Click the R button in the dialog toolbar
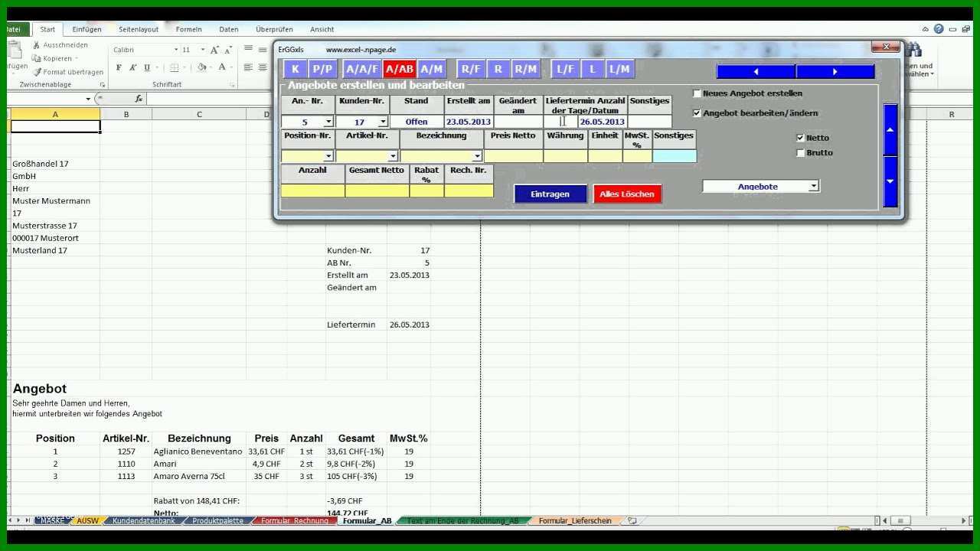This screenshot has width=980, height=551. [498, 69]
